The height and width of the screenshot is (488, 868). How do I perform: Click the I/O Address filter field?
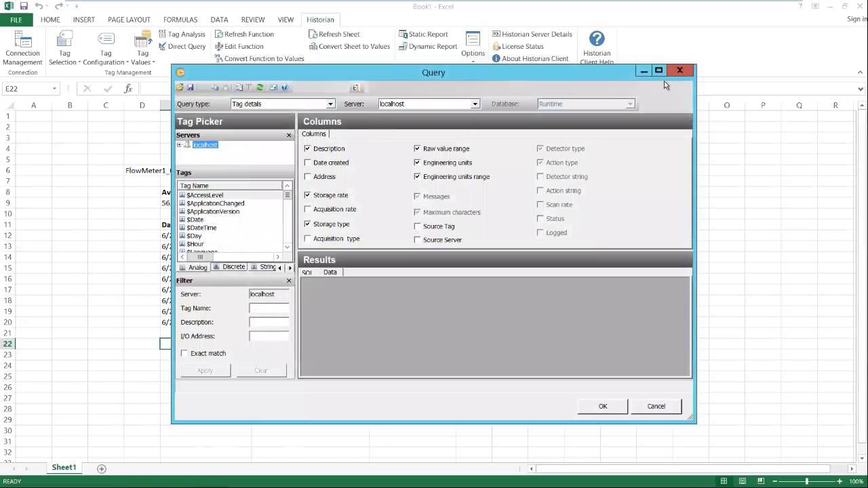point(269,336)
